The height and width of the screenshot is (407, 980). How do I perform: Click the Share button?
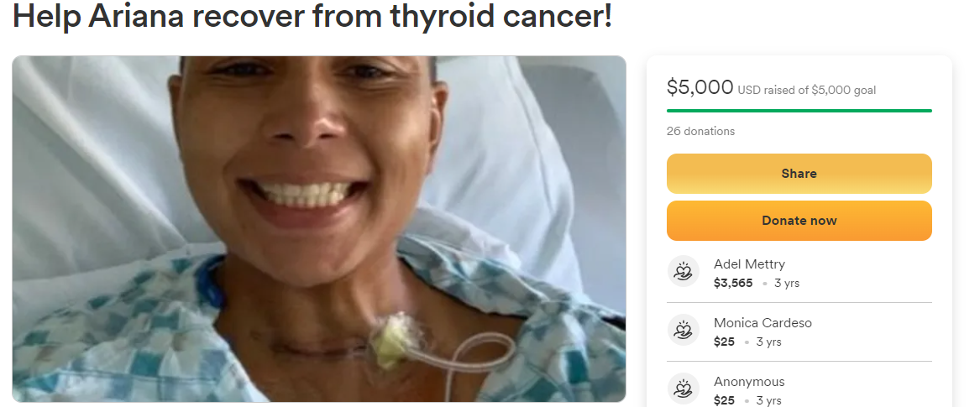(x=799, y=174)
